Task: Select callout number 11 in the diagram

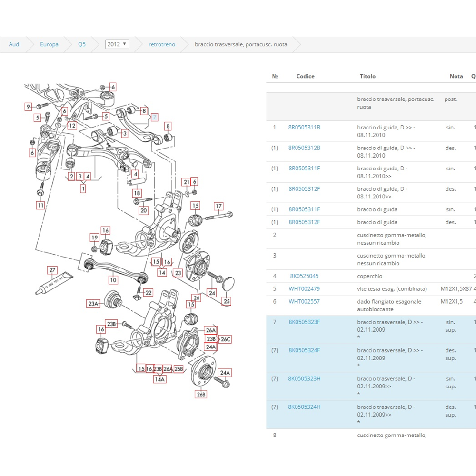Action: click(x=41, y=206)
